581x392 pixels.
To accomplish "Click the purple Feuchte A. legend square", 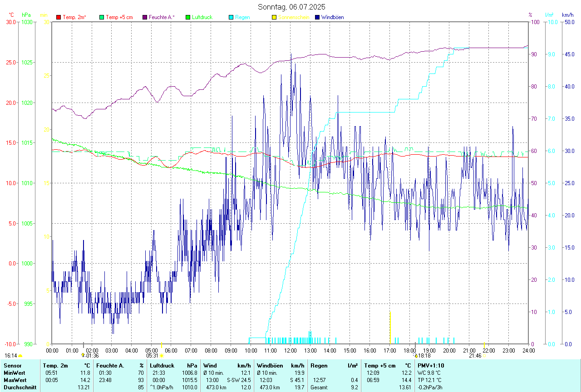I will [x=145, y=17].
